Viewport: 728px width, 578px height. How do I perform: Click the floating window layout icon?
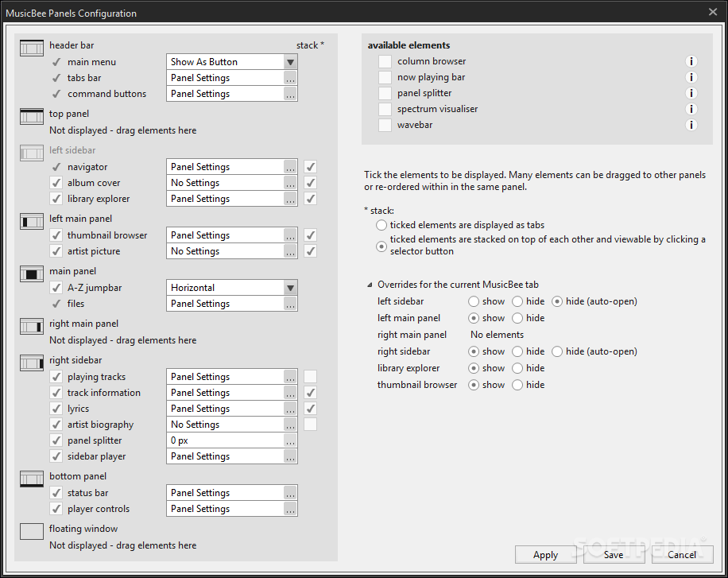click(32, 532)
